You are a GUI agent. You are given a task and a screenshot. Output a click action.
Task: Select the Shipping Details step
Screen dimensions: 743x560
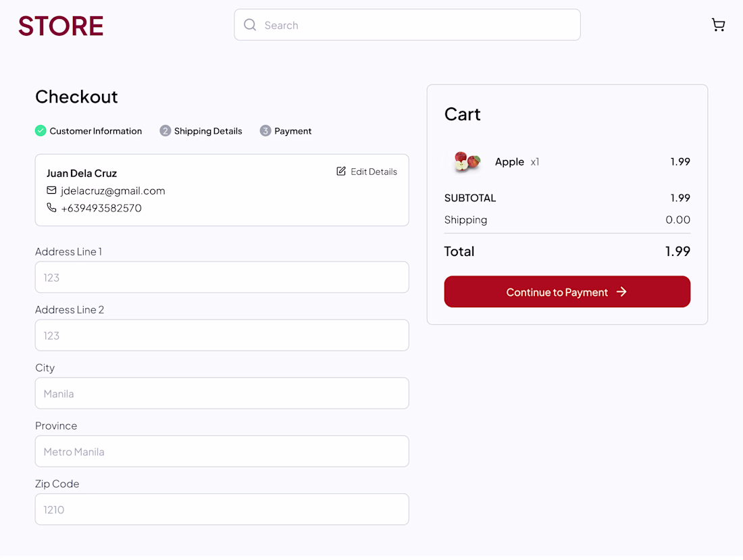[208, 131]
